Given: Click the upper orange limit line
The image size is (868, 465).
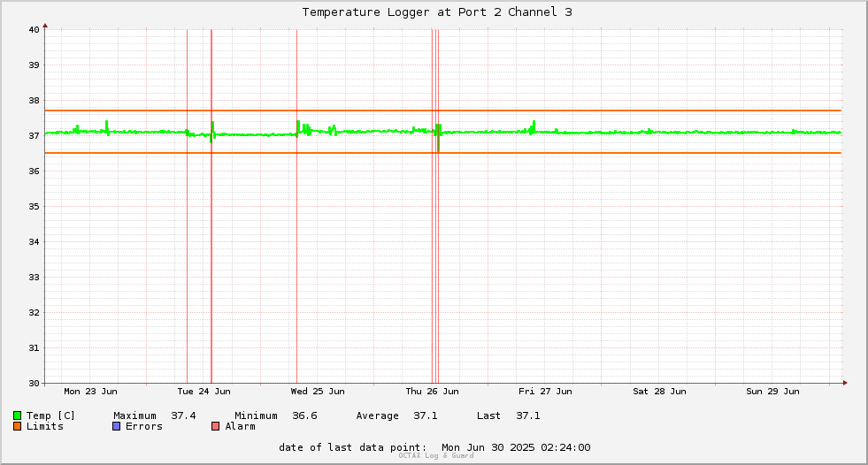Looking at the screenshot, I should coord(443,111).
